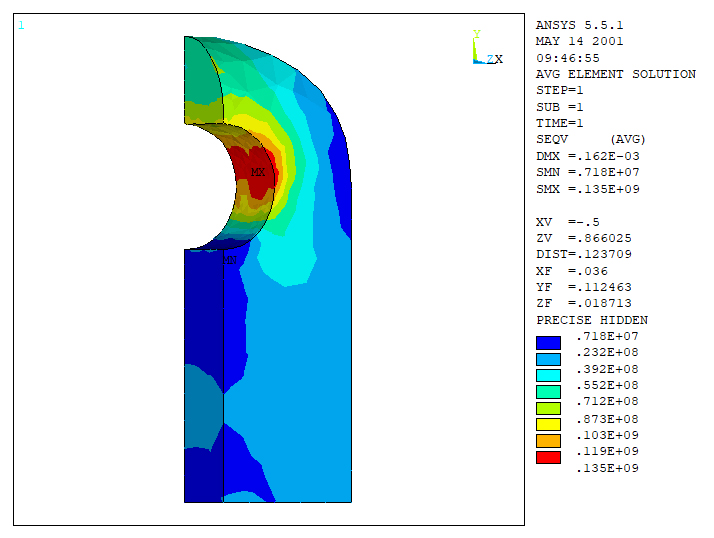714x538 pixels.
Task: Click the green .552E+08 legend swatch
Action: (548, 392)
